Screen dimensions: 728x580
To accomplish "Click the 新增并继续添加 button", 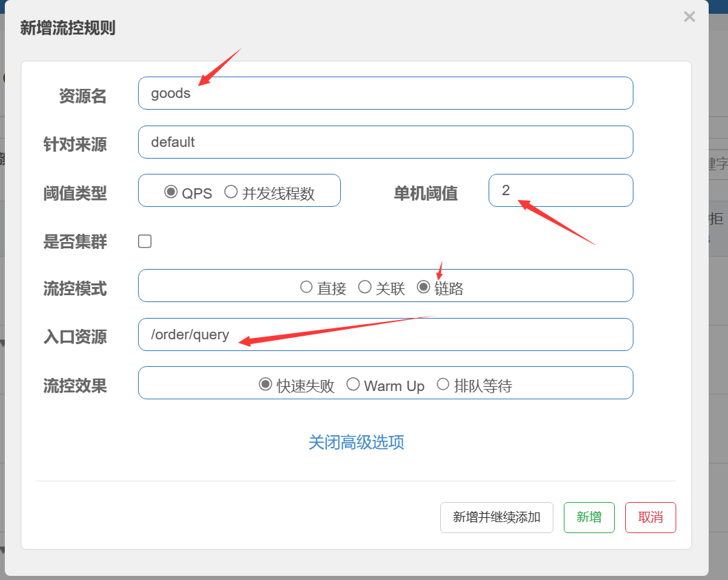I will point(497,517).
